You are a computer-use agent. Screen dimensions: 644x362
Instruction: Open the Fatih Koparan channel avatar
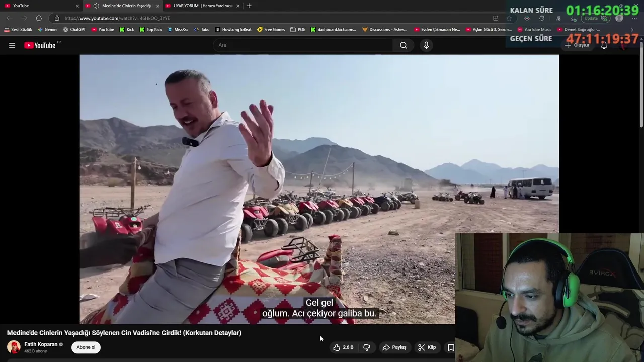(x=14, y=347)
